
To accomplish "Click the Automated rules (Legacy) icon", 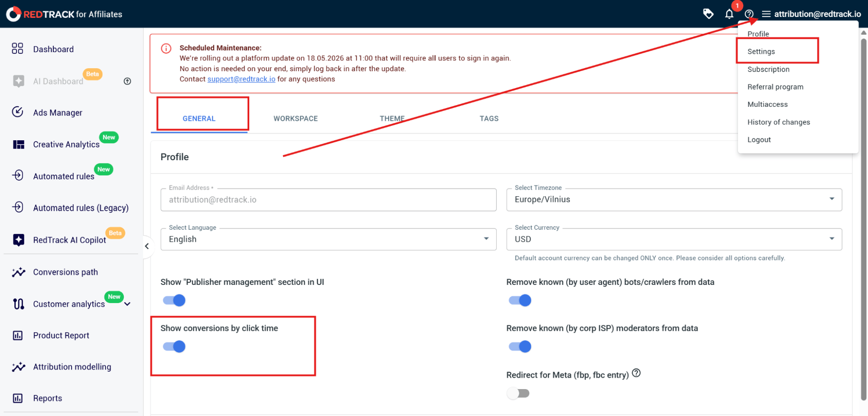I will (x=17, y=207).
